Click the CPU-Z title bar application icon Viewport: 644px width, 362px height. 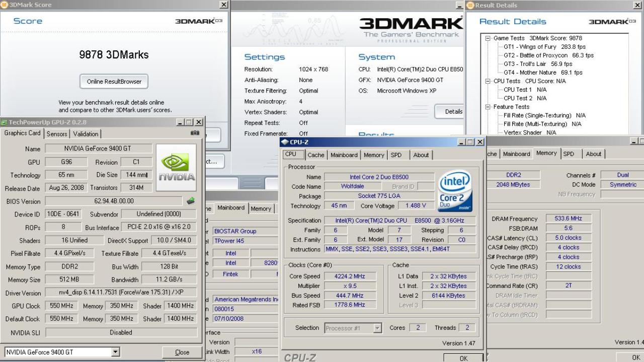285,142
